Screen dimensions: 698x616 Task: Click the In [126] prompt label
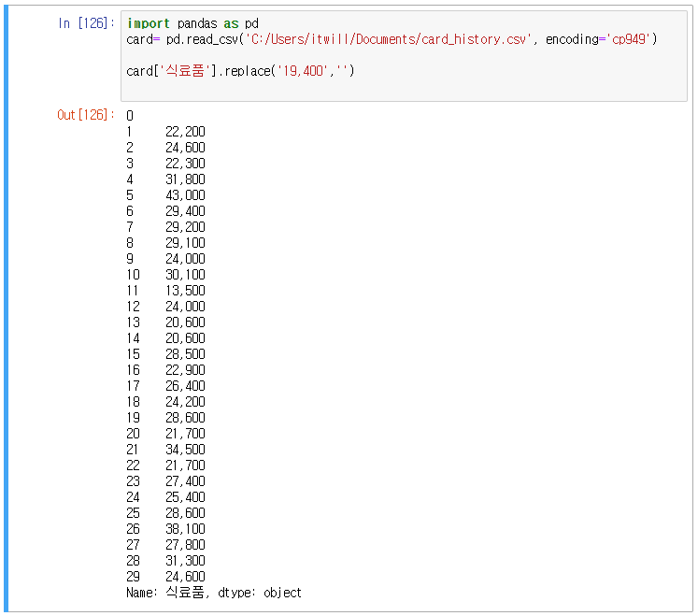click(86, 23)
